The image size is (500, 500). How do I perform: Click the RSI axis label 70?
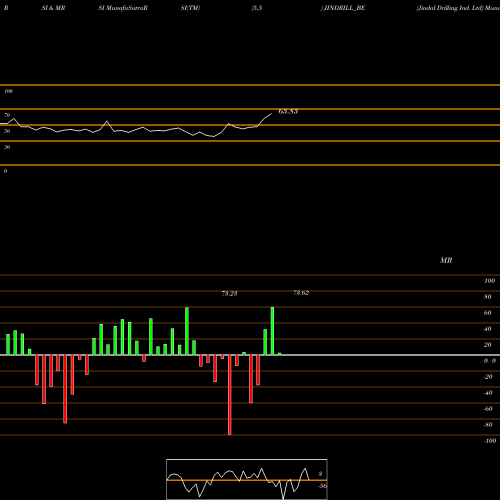click(x=7, y=115)
